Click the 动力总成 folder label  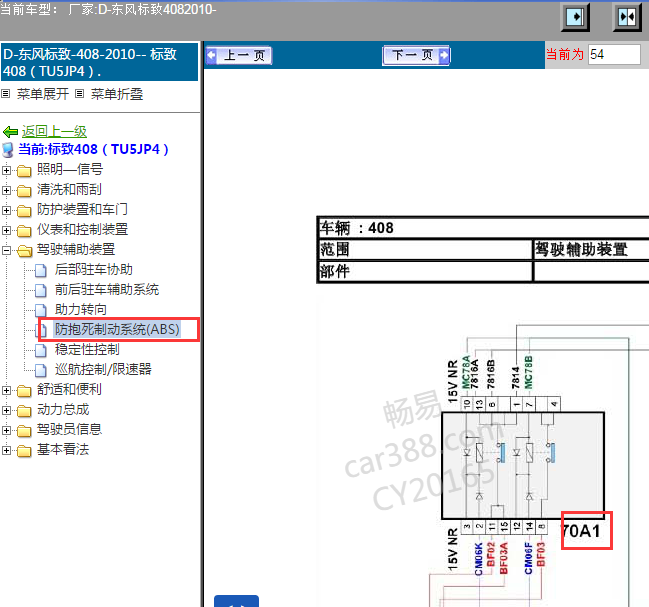[63, 409]
